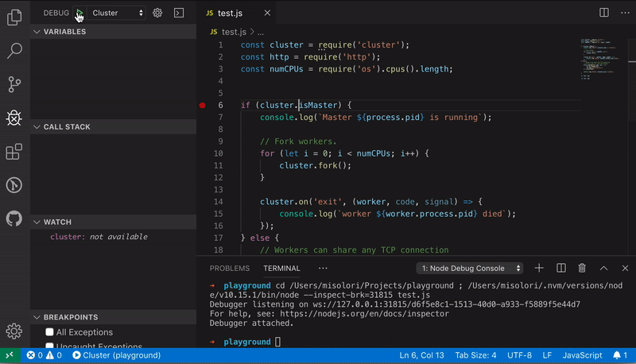Switch to the PROBLEMS panel tab

230,269
